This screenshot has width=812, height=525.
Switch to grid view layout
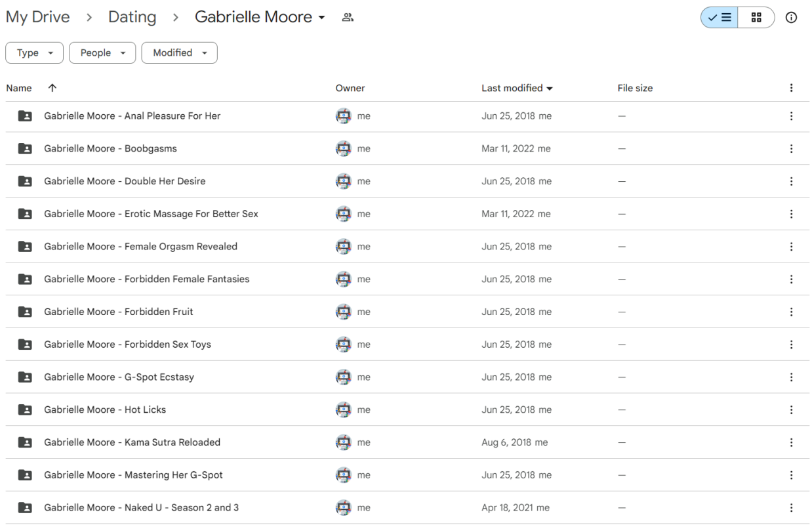click(x=756, y=17)
